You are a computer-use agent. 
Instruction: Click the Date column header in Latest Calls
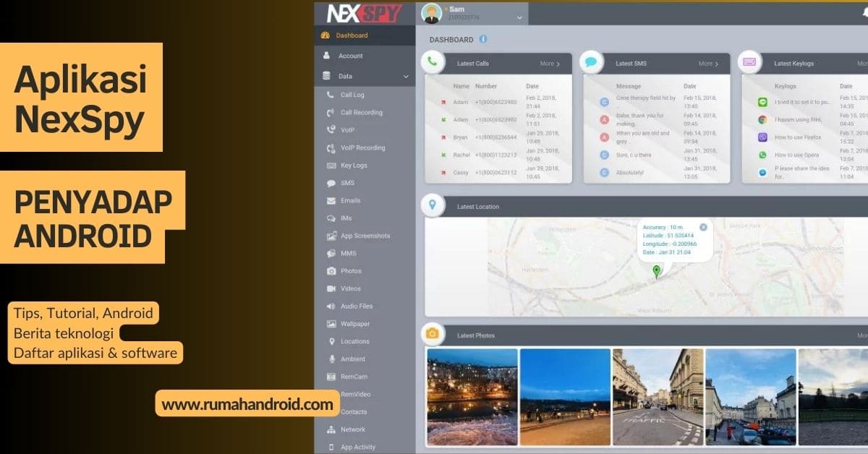532,86
